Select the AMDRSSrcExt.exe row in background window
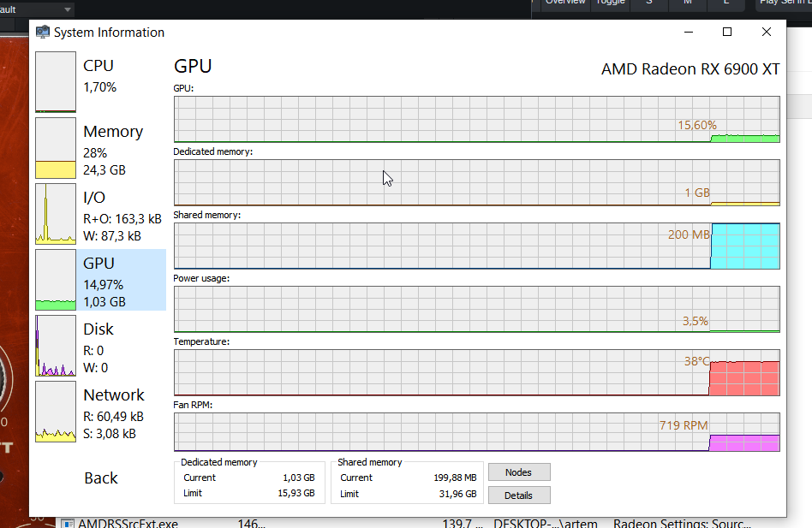 click(x=406, y=523)
